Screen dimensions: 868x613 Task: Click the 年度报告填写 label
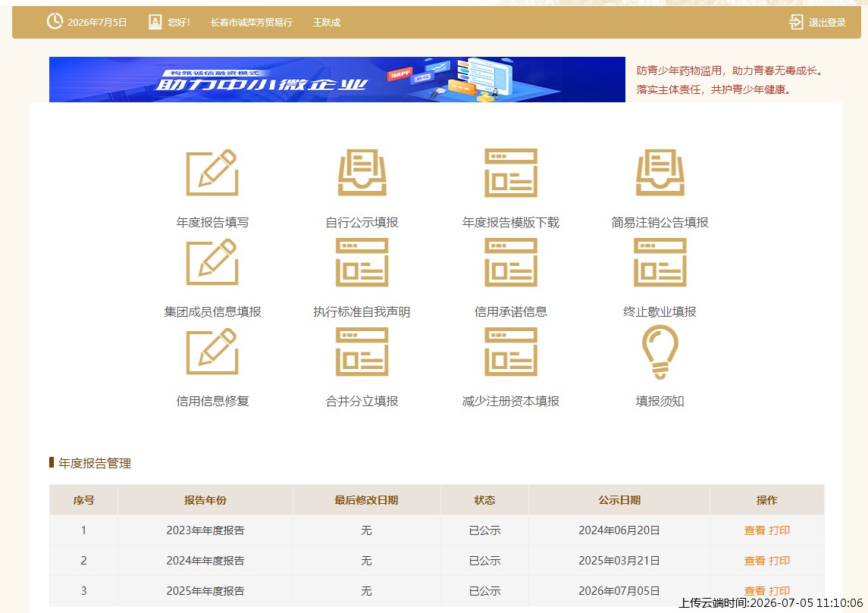pyautogui.click(x=212, y=223)
